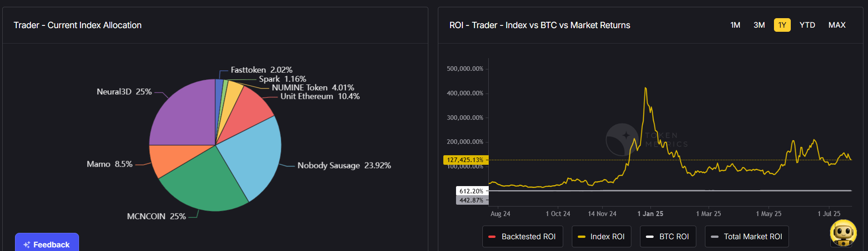
Task: Select the 1Y time range tab
Action: pyautogui.click(x=782, y=25)
